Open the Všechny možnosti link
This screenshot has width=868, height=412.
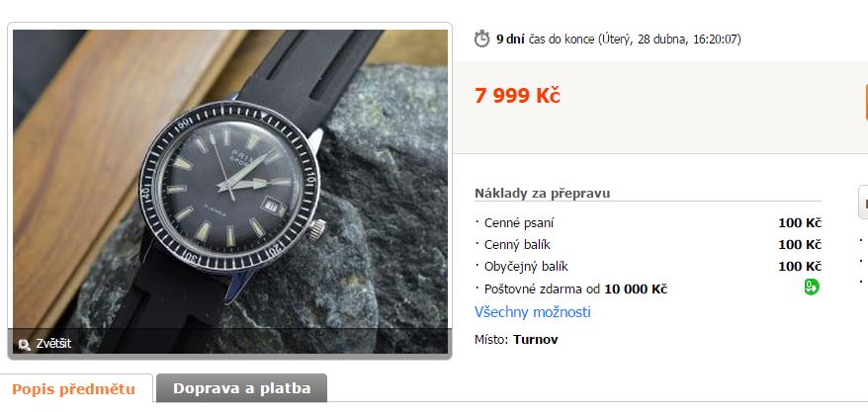coord(533,312)
